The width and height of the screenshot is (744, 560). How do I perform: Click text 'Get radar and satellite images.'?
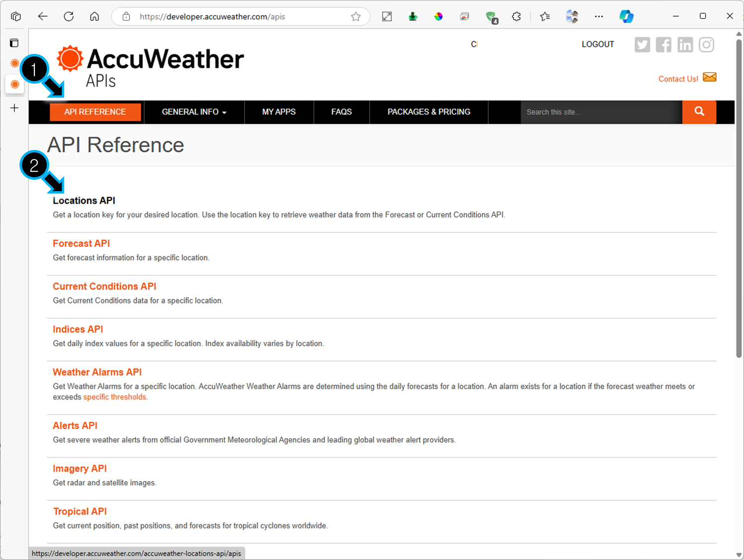[105, 482]
